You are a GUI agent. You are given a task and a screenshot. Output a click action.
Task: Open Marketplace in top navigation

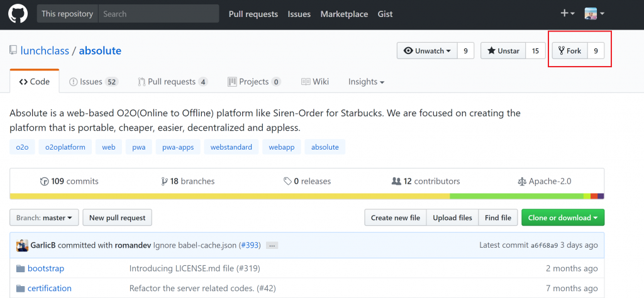tap(344, 14)
